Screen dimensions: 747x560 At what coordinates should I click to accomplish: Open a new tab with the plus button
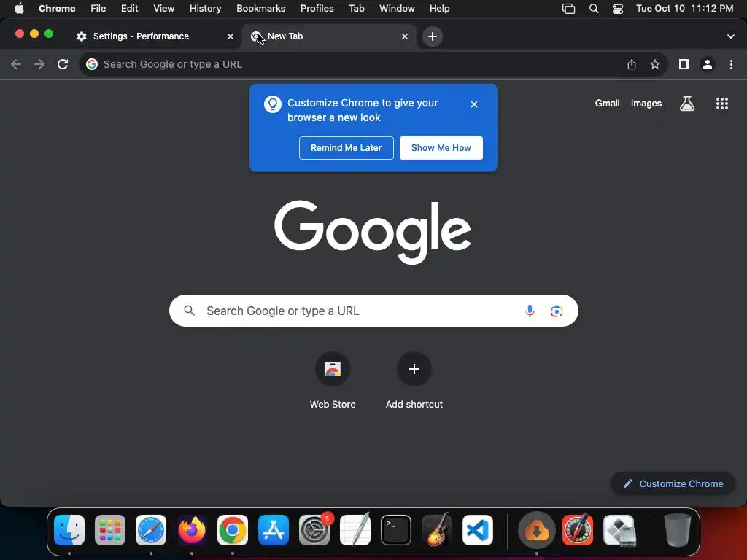pyautogui.click(x=432, y=36)
